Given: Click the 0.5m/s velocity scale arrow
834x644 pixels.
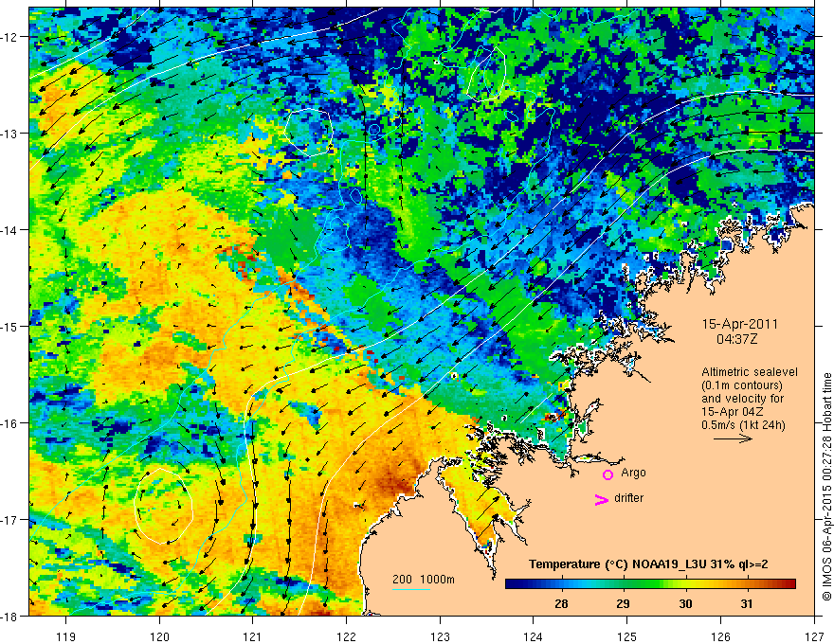Looking at the screenshot, I should click(x=733, y=438).
